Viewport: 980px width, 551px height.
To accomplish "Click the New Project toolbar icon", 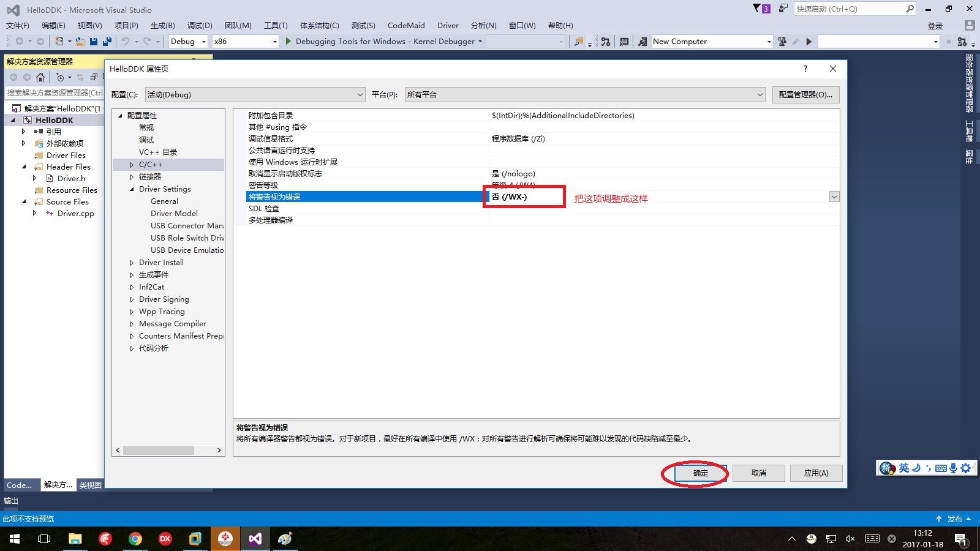I will [x=59, y=42].
